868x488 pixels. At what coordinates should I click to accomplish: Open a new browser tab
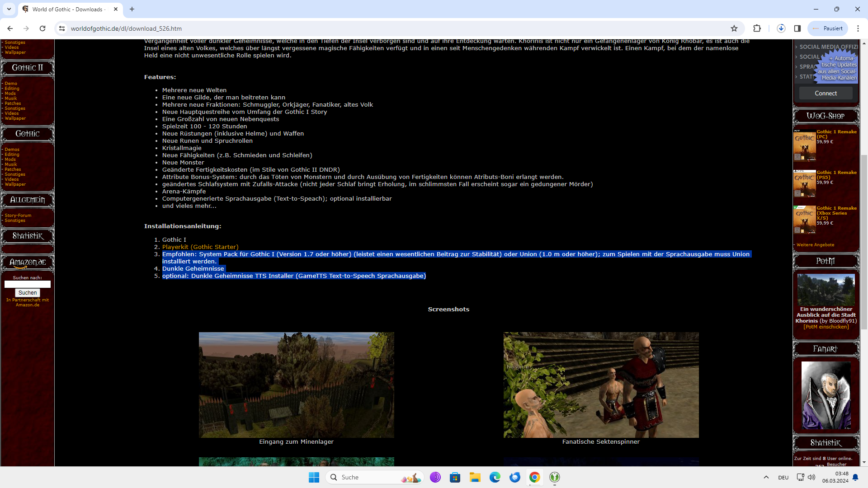point(132,9)
